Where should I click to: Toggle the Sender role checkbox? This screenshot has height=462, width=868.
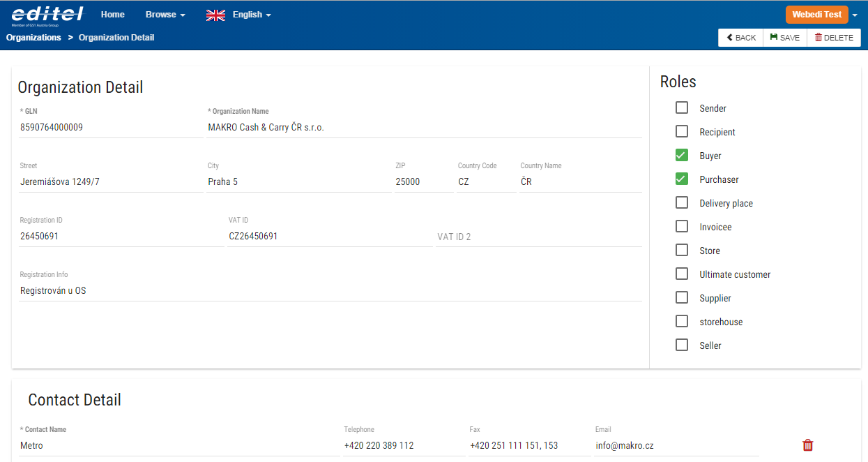coord(682,107)
